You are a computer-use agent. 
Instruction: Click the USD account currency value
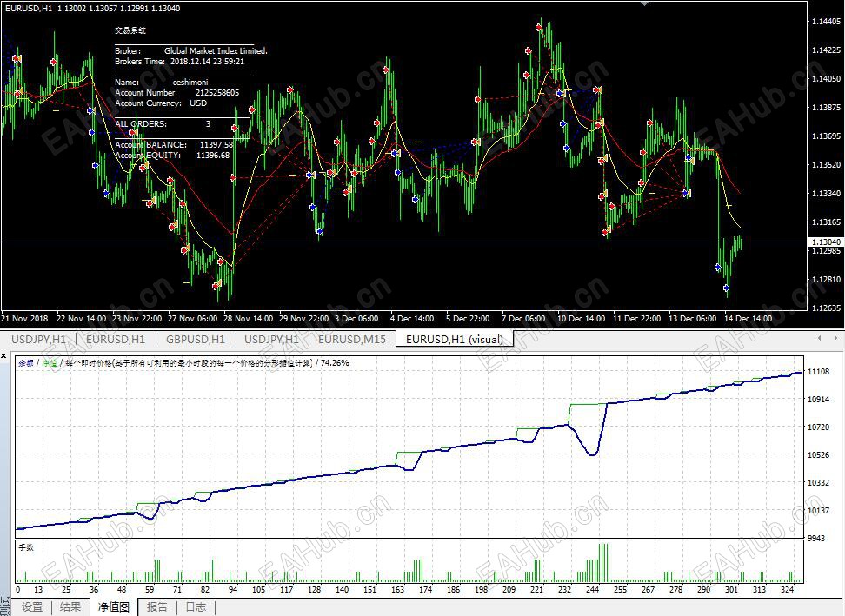pos(198,103)
